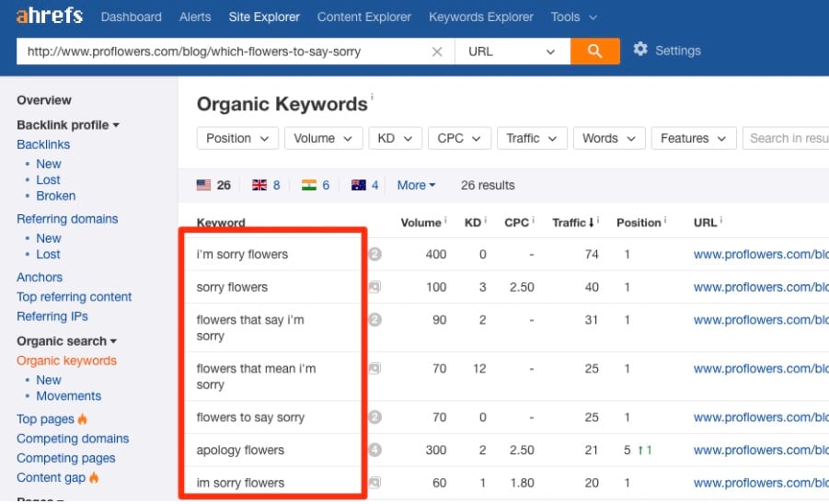Open Competing domains link

click(x=73, y=439)
